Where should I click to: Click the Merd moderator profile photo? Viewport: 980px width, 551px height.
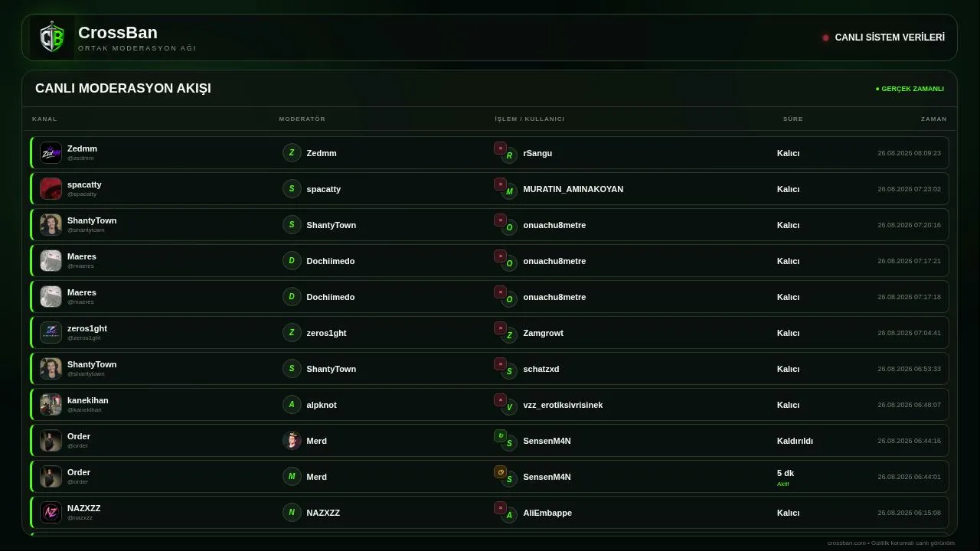click(292, 441)
